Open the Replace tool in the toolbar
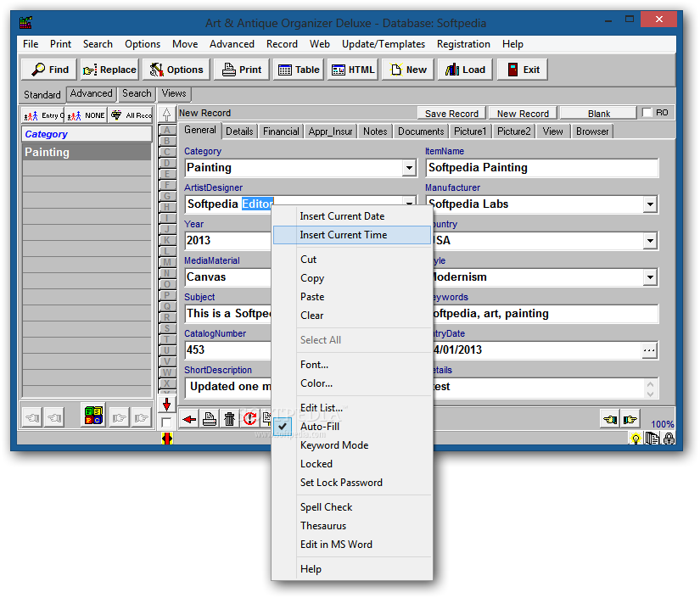This screenshot has height=598, width=700. tap(109, 70)
